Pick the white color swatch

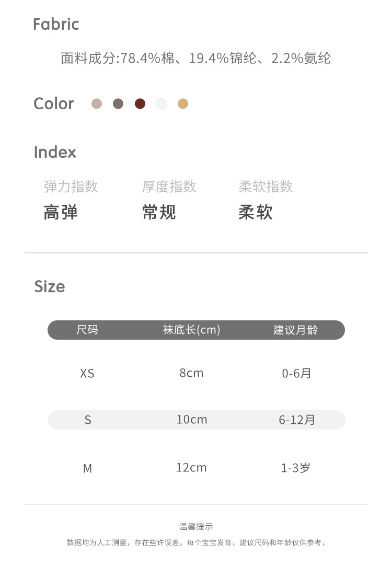click(162, 103)
